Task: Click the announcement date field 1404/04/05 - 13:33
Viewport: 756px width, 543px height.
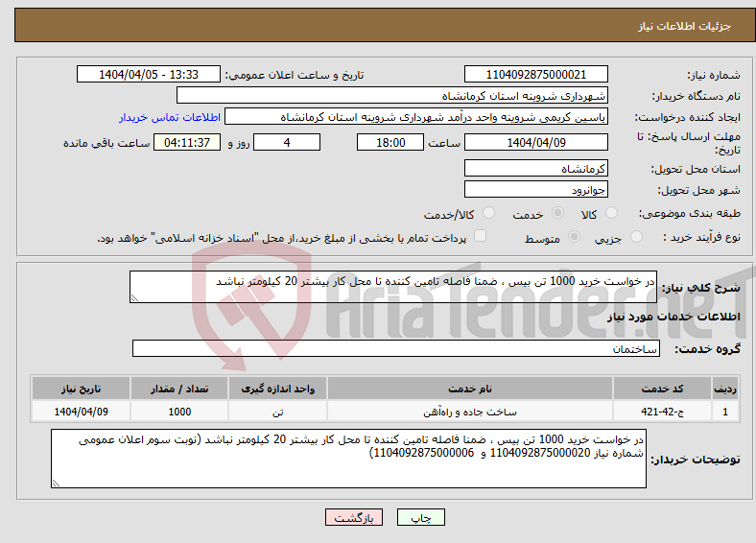Action: [x=149, y=74]
